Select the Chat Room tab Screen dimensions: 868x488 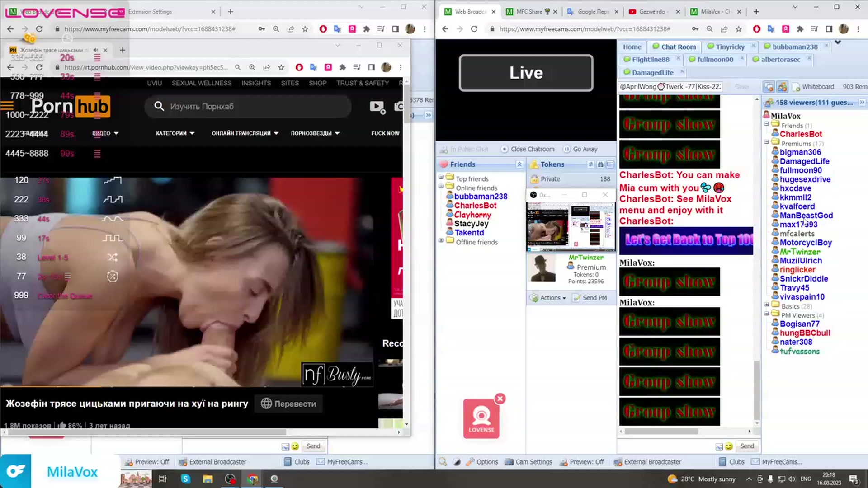pyautogui.click(x=674, y=47)
